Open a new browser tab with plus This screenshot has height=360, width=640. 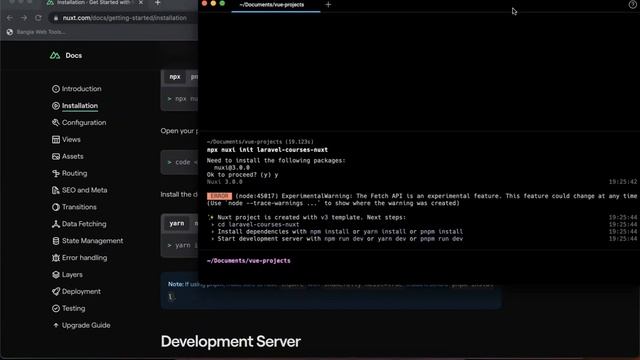(x=158, y=3)
